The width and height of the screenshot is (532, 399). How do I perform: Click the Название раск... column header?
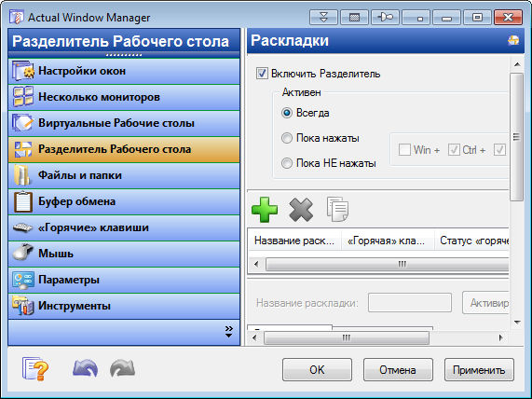tap(294, 241)
